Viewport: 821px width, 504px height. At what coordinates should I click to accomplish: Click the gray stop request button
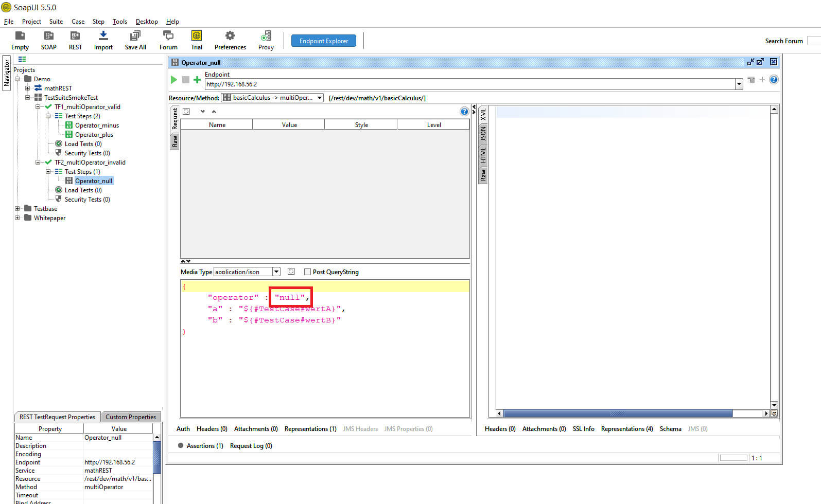(x=186, y=80)
